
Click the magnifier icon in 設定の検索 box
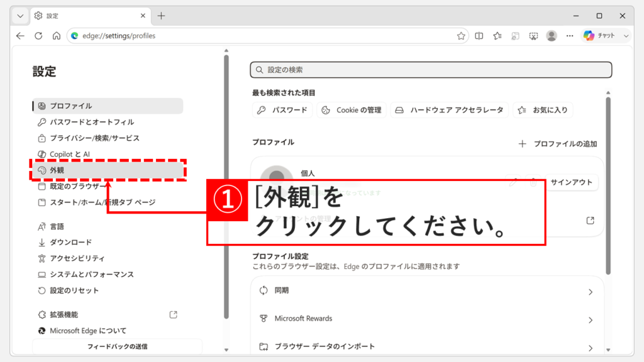pos(260,70)
